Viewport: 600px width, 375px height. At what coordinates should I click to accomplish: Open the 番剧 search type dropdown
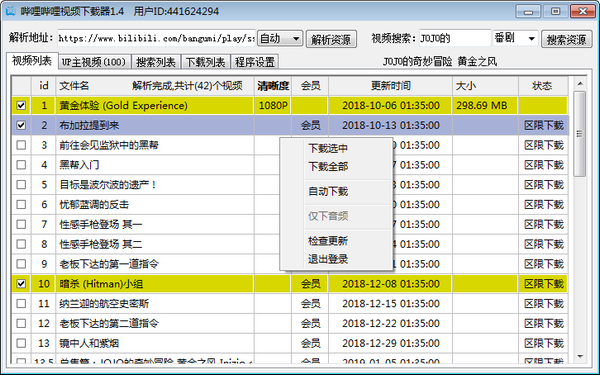point(515,39)
